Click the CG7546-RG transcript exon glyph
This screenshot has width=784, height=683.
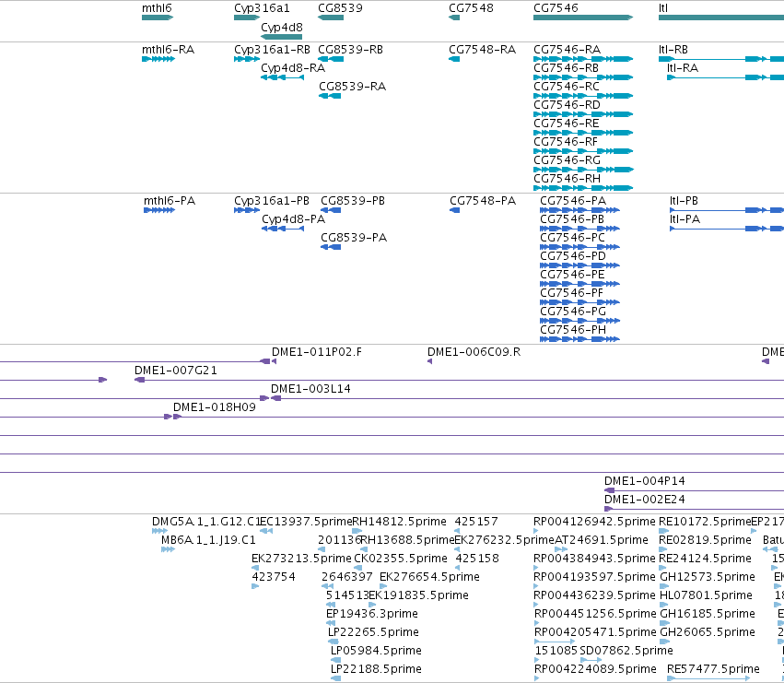pyautogui.click(x=583, y=170)
